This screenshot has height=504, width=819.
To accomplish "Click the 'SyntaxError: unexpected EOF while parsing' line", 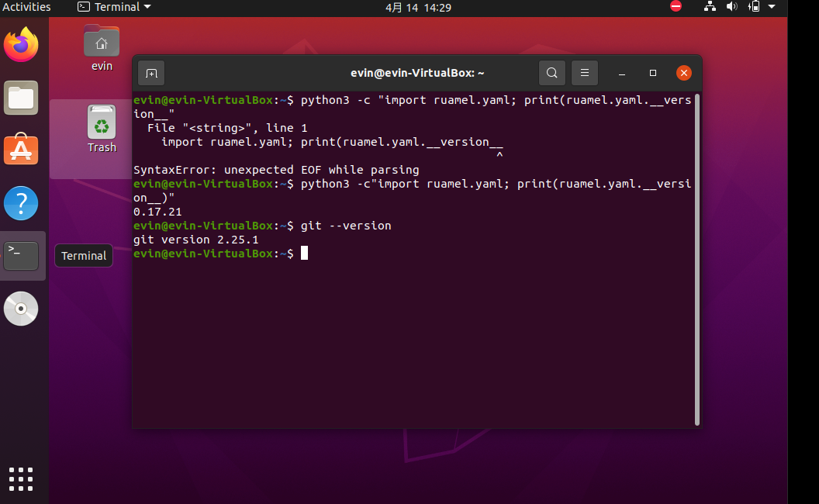I will [276, 170].
